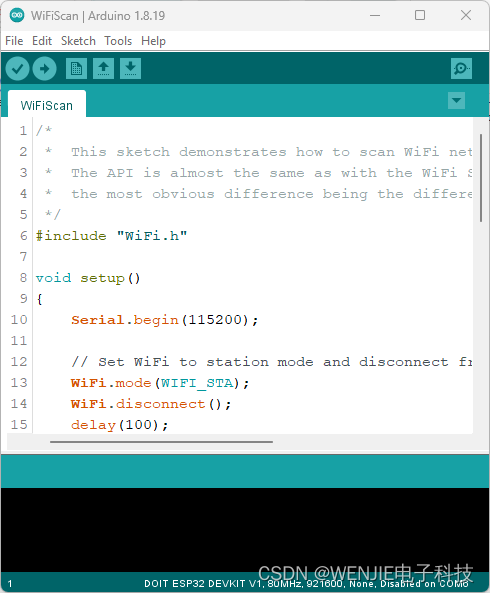This screenshot has width=490, height=593.
Task: Open the Sketch menu
Action: (x=78, y=41)
